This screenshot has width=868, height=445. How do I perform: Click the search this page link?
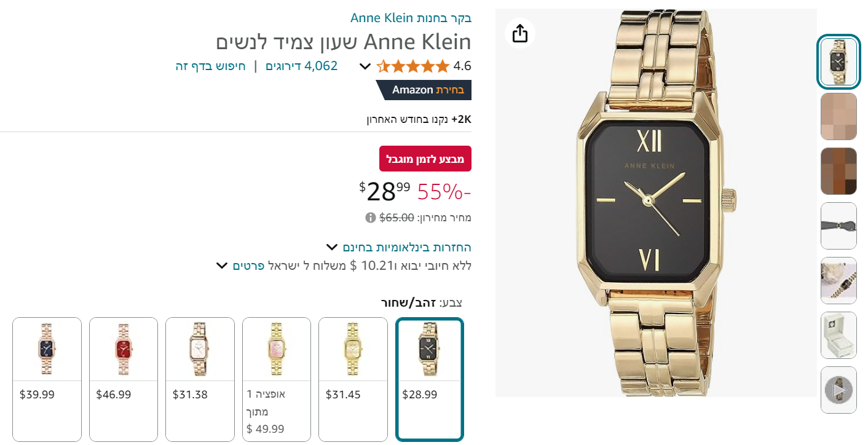click(x=211, y=66)
